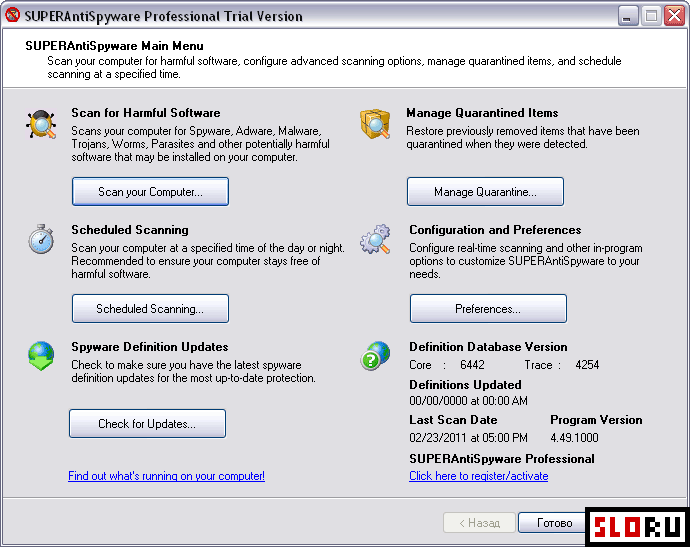Open Scheduled Scanning settings
The image size is (690, 547).
point(150,308)
